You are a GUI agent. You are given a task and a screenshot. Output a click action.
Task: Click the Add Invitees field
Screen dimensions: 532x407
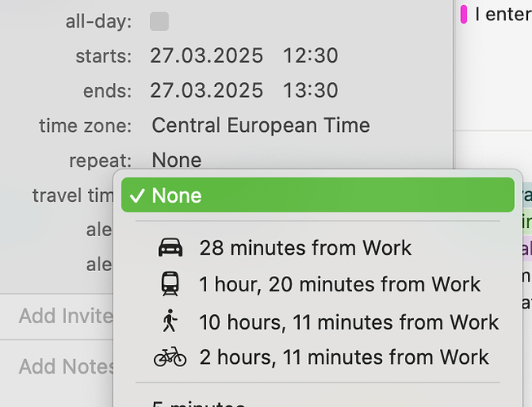pyautogui.click(x=66, y=316)
